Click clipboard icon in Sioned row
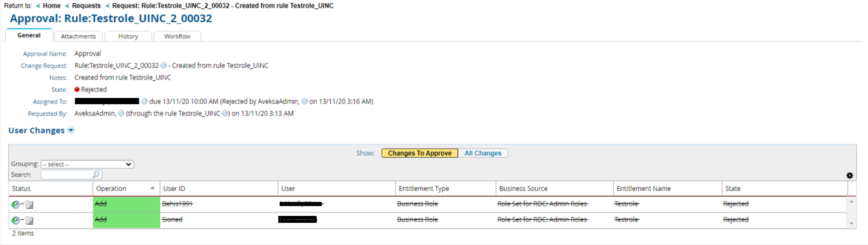The height and width of the screenshot is (245, 868). (x=29, y=220)
